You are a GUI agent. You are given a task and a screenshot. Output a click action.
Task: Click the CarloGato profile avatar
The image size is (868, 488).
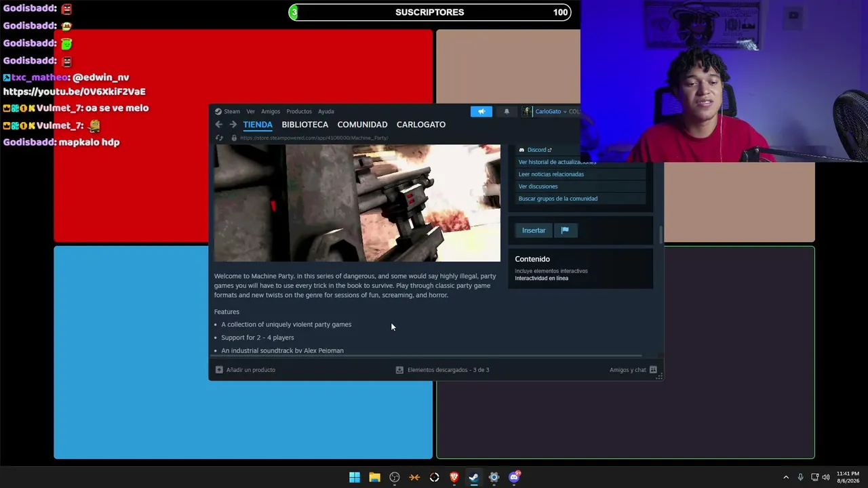tap(527, 111)
